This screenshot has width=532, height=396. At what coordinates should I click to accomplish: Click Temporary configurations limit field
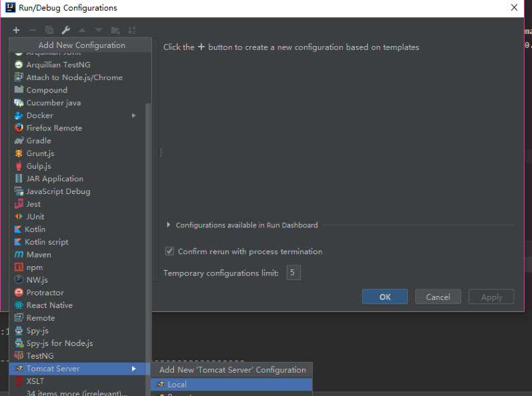tap(293, 273)
